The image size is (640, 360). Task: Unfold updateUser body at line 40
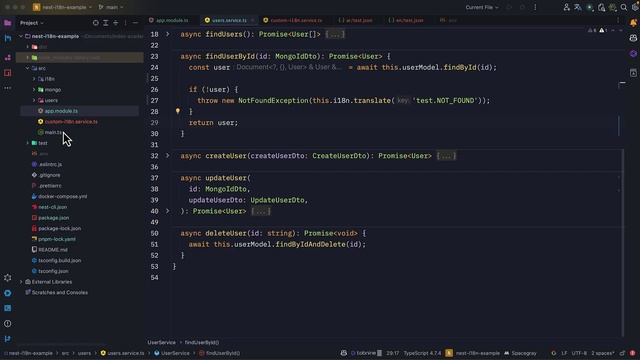pyautogui.click(x=167, y=211)
